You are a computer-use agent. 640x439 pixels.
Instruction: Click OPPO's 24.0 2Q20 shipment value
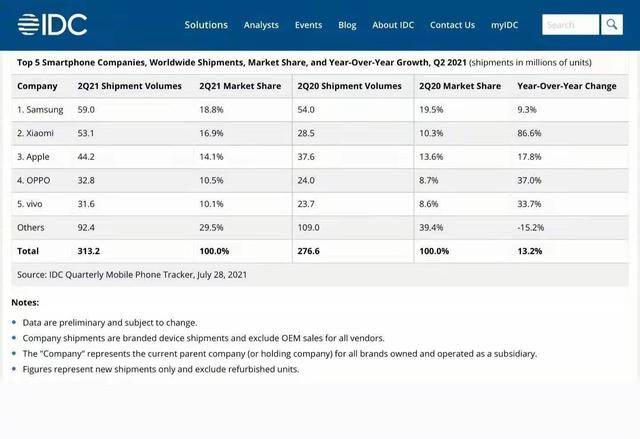click(x=306, y=180)
